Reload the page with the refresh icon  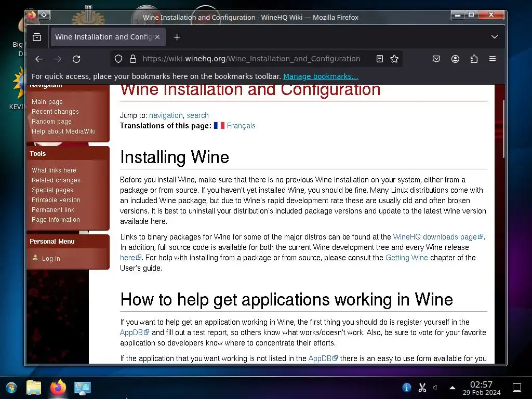coord(76,59)
